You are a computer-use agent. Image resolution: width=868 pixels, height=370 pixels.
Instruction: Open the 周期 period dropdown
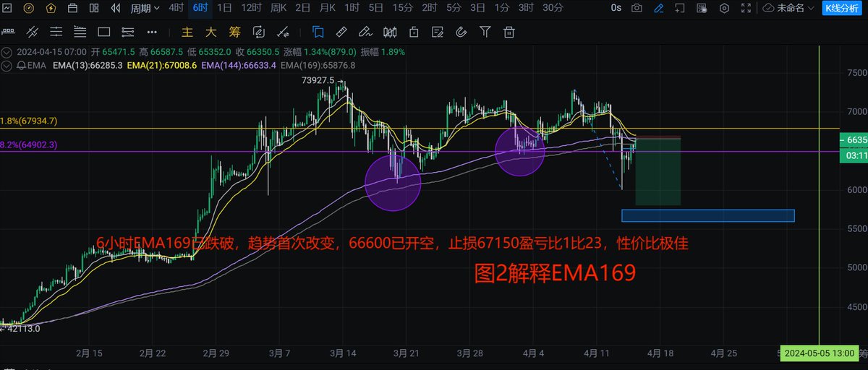click(x=145, y=9)
